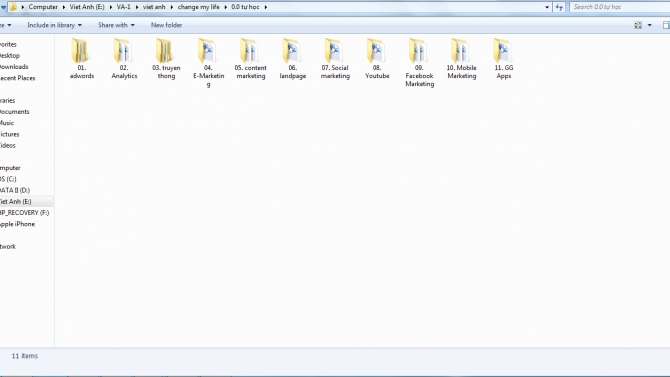The image size is (670, 377).
Task: Select DATA (D:) drive in navigation pane
Action: click(x=15, y=190)
